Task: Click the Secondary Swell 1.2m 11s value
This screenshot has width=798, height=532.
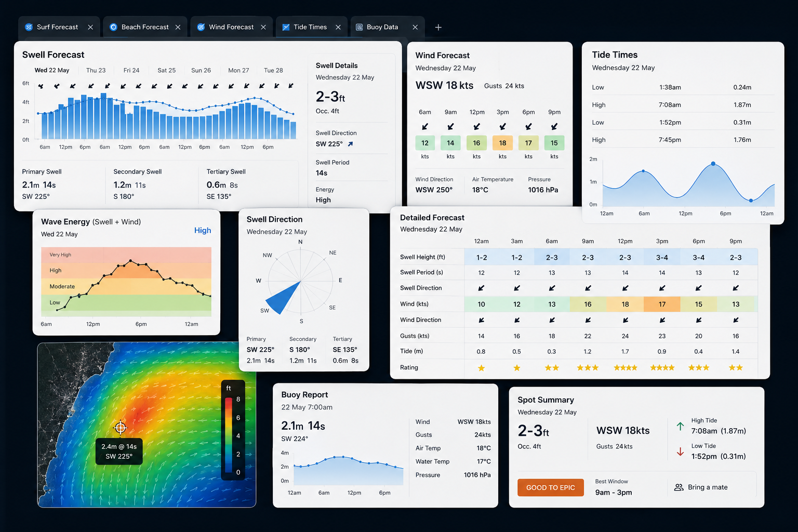Action: coord(129,185)
